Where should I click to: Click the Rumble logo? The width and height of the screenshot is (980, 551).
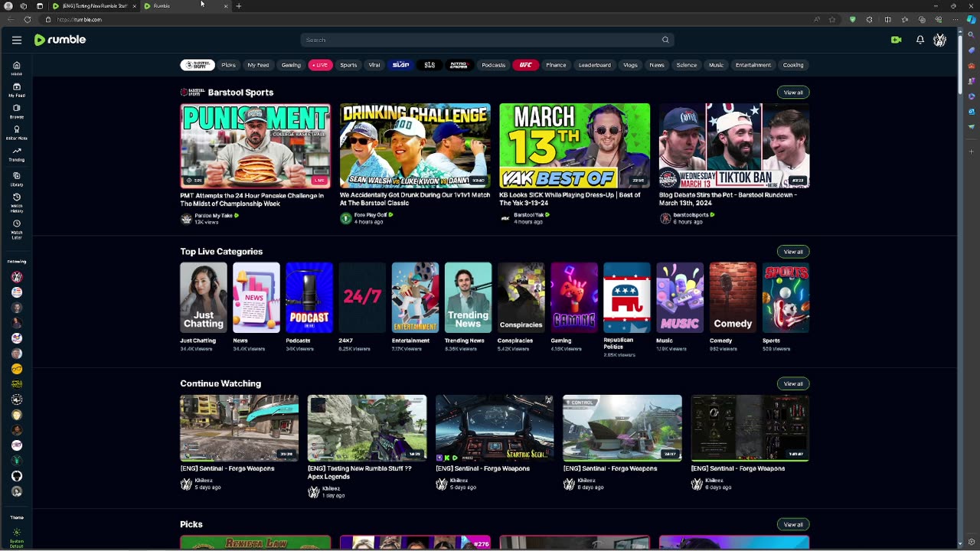pos(60,40)
